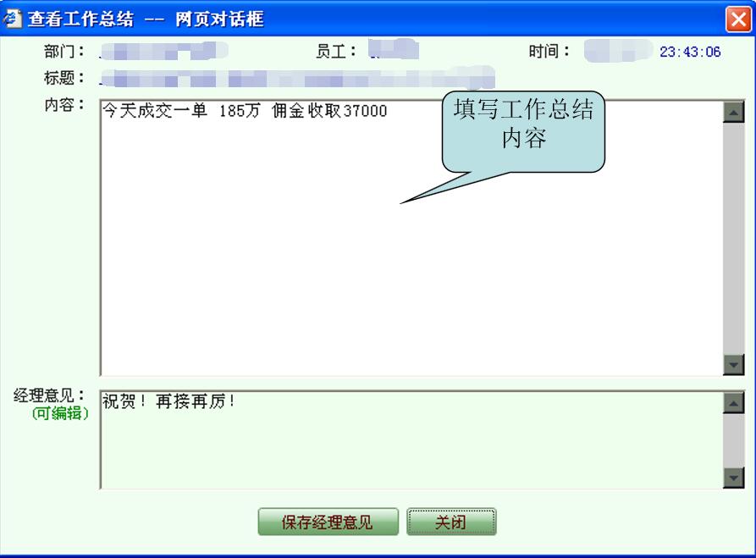Click the 员工 label
Screen dimensions: 756x558
335,51
